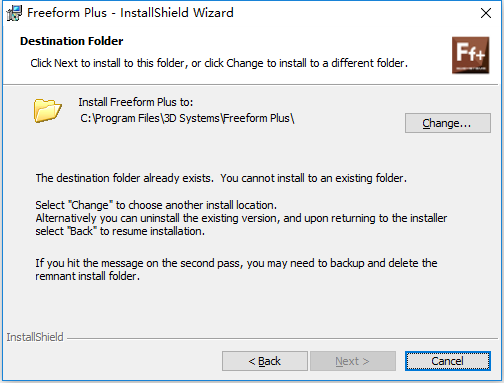Click the yellow open folder icon
Screen dimensions: 504x383
47,110
